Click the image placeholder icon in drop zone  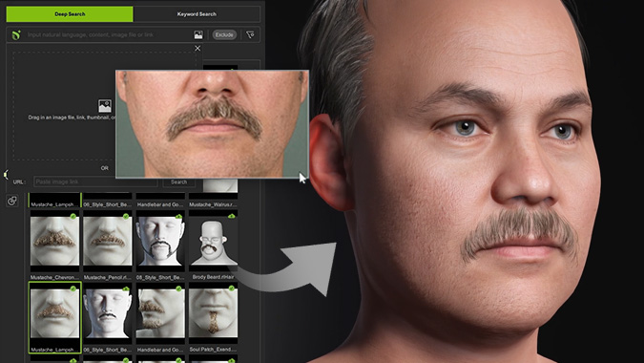(x=105, y=106)
